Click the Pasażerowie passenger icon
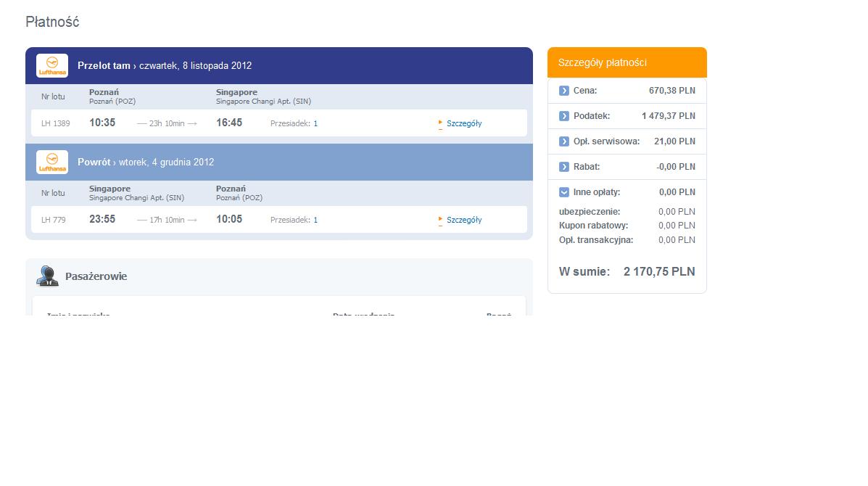This screenshot has width=868, height=486. [48, 276]
